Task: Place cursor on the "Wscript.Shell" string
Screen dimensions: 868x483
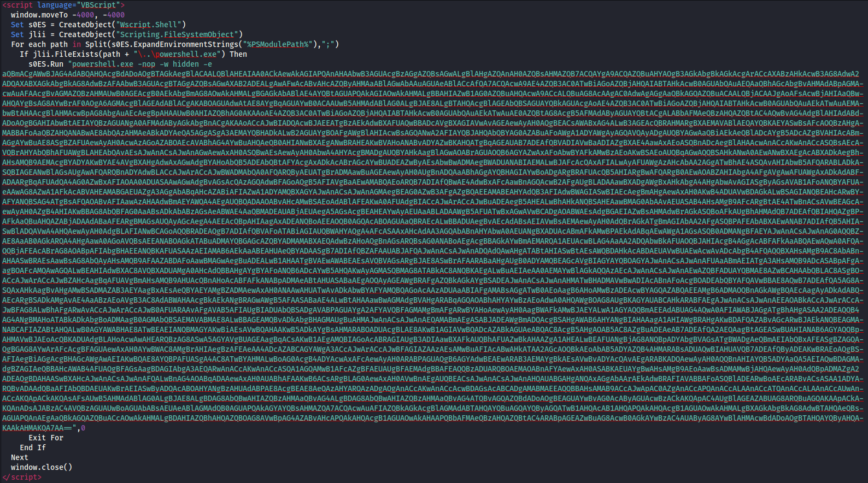Action: click(x=150, y=25)
